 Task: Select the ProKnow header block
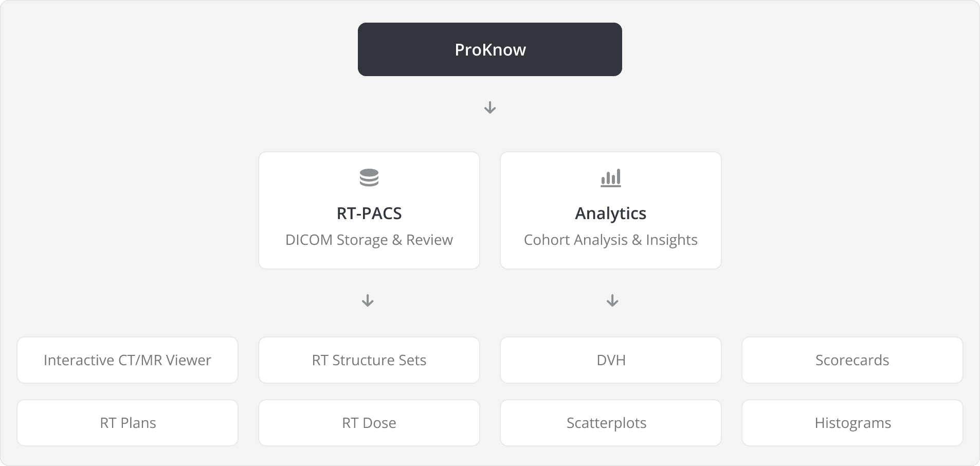tap(489, 49)
